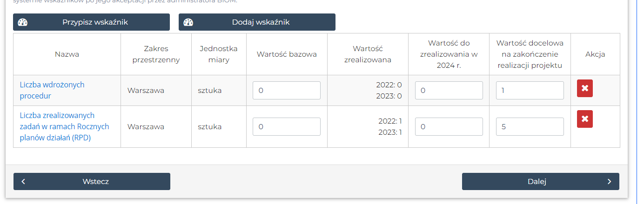Screen dimensions: 644x204
Task: Delete the Liczba wdrożonych procedur row
Action: click(584, 88)
